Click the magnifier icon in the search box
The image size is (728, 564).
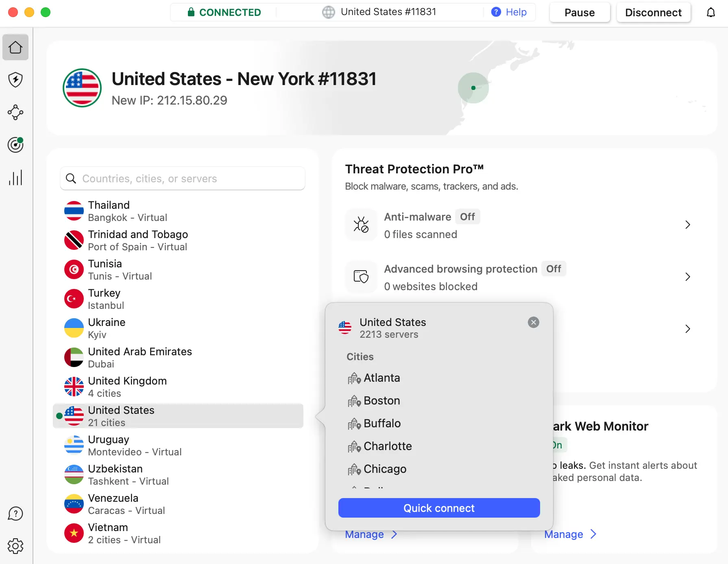(71, 179)
